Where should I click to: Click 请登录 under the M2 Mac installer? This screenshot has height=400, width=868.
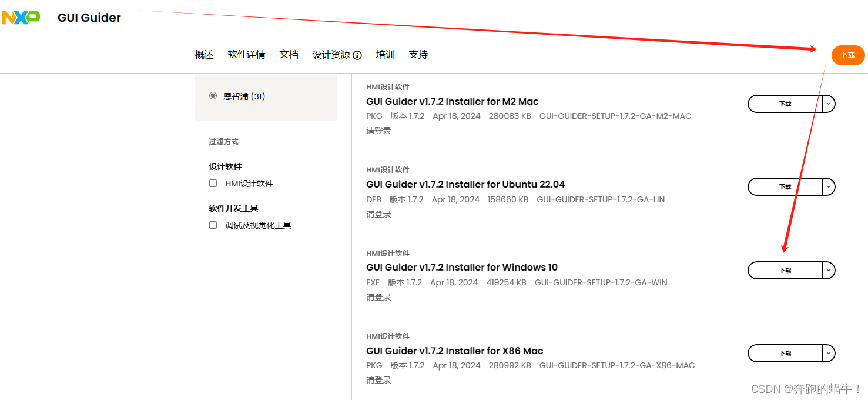point(378,131)
